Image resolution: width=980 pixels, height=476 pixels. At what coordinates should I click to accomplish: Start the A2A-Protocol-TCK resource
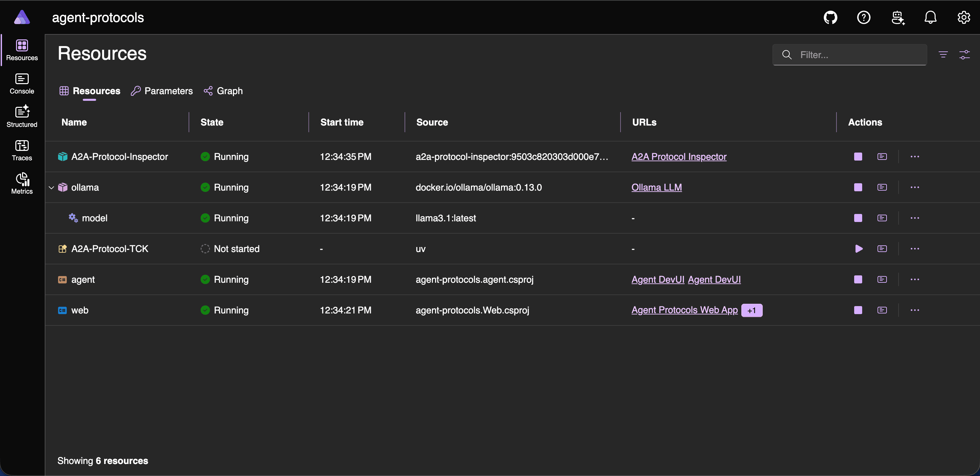click(x=859, y=249)
